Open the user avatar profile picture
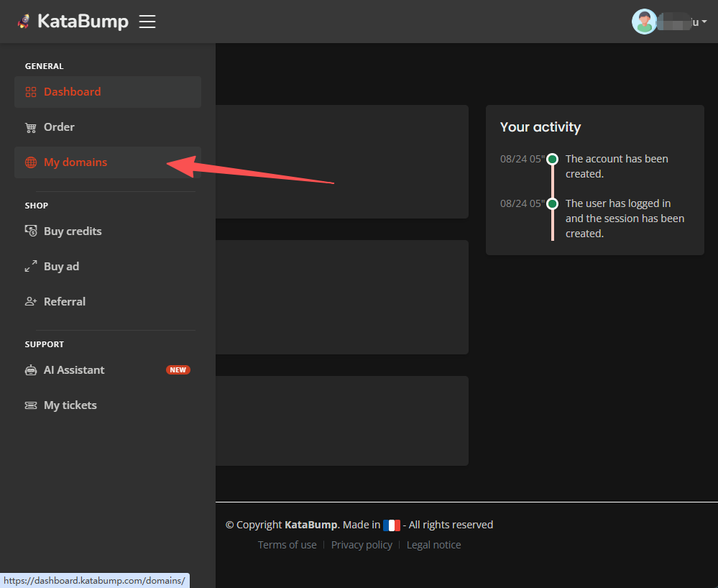This screenshot has width=718, height=588. tap(644, 22)
